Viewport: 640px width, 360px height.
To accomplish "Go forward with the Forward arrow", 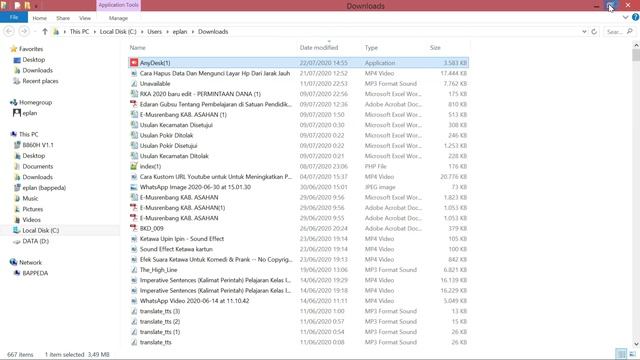I will [x=24, y=31].
